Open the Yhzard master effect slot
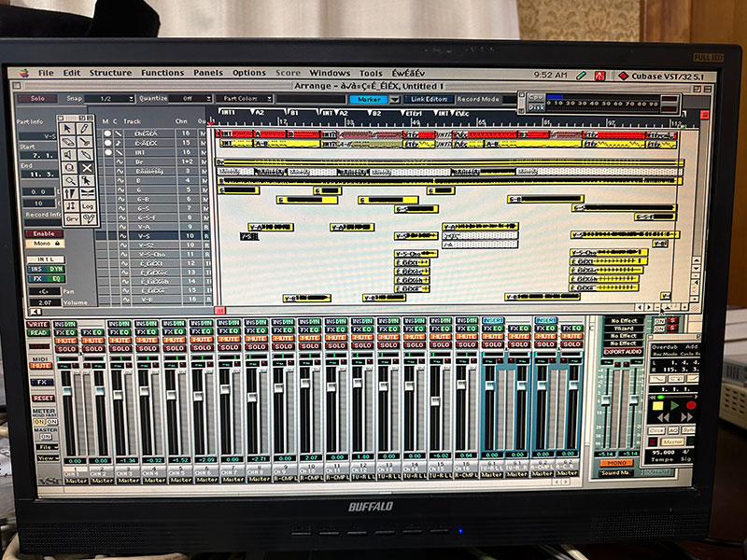Image resolution: width=747 pixels, height=560 pixels. [624, 329]
